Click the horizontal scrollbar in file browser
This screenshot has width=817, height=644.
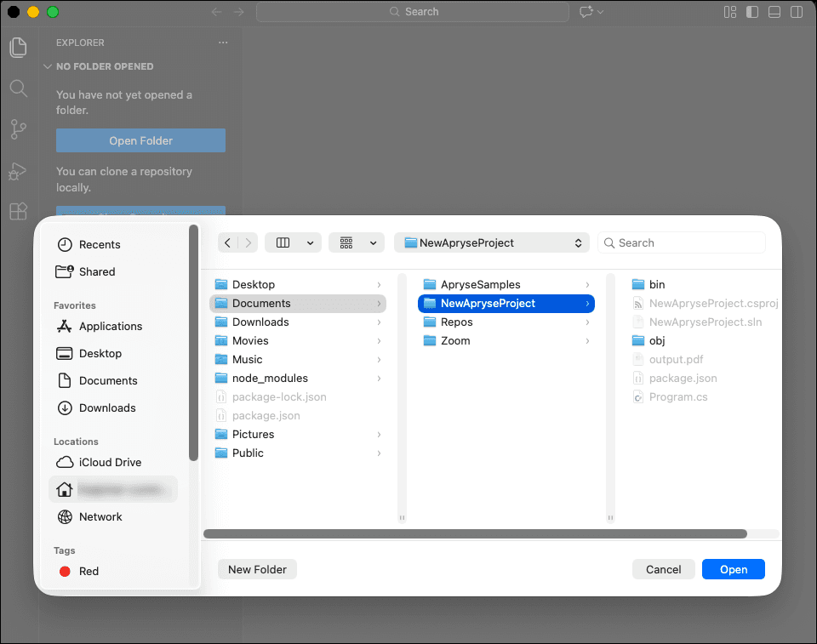(475, 534)
